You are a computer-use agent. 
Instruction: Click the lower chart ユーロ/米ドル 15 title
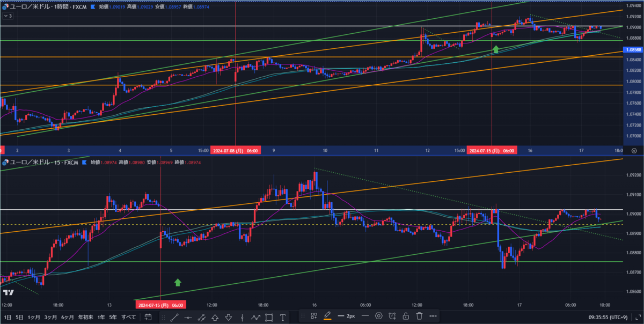click(45, 161)
